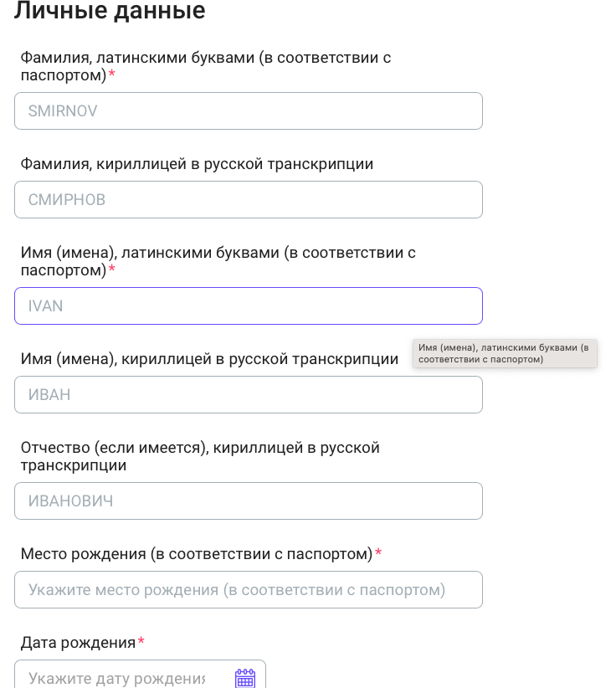Focus the place of birth input field
Screen dimensions: 616x688
coord(248,590)
